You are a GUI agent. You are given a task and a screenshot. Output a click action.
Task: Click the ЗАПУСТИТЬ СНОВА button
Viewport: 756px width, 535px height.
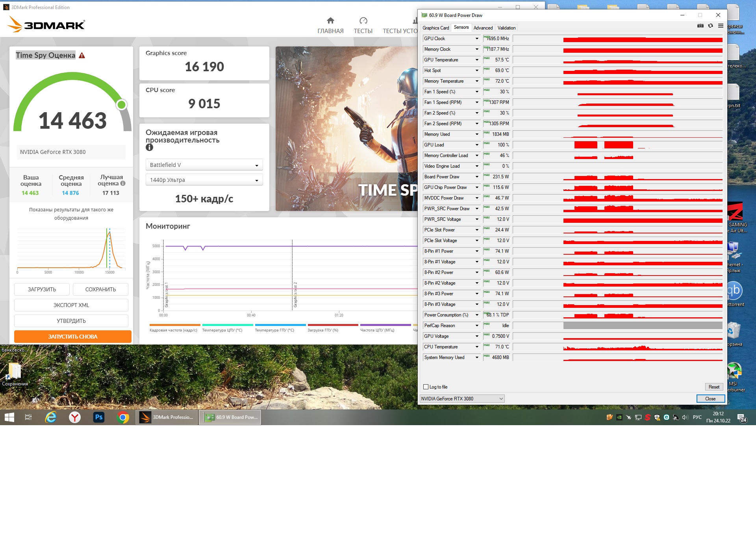(x=73, y=337)
